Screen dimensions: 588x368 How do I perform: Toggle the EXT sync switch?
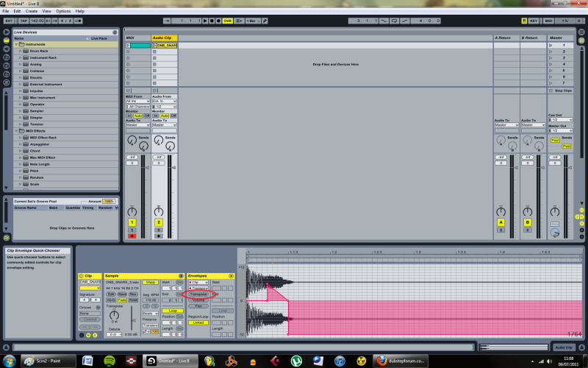click(x=9, y=21)
